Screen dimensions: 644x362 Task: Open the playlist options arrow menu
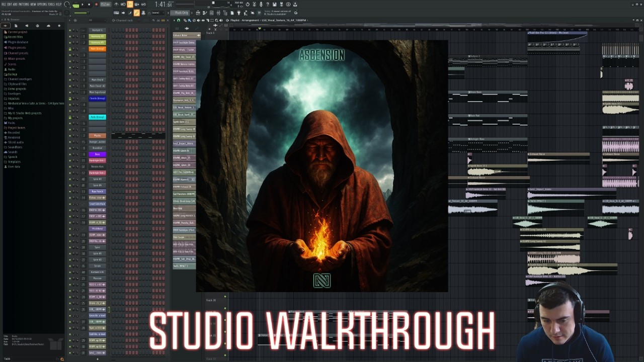pyautogui.click(x=174, y=20)
